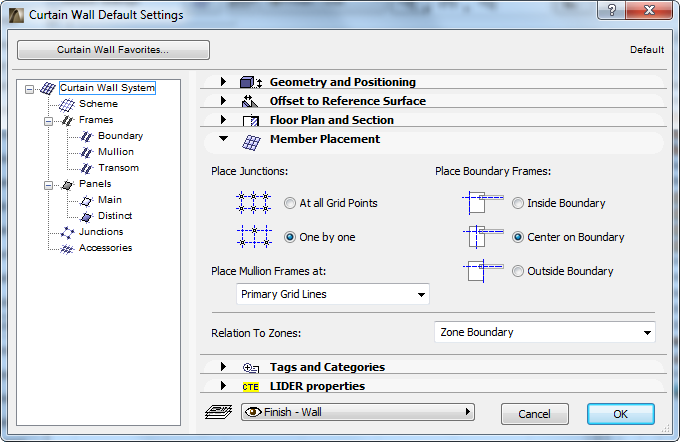This screenshot has width=680, height=442.
Task: Select Curtain Wall System tree label
Action: [107, 88]
